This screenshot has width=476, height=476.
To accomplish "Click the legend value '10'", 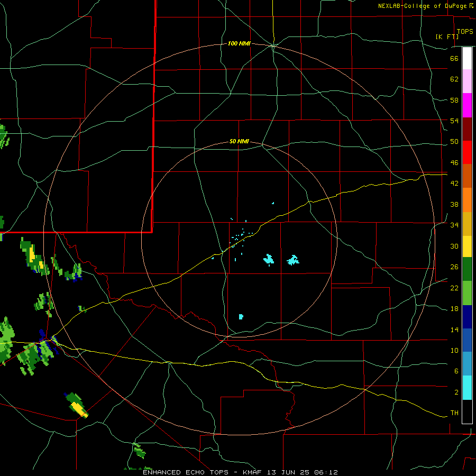I will pos(454,351).
